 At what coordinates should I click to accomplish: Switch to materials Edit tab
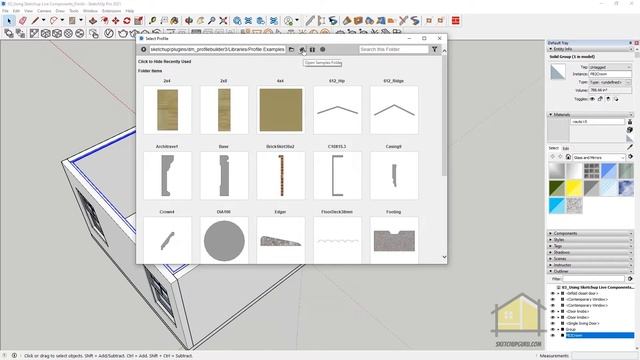coord(566,148)
